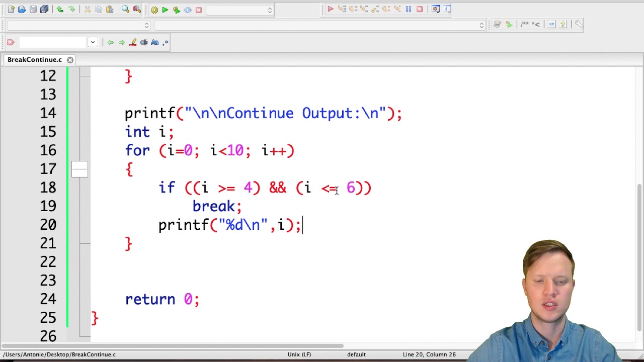
Task: Insert a Doxygen block comment
Action: pyautogui.click(x=525, y=24)
